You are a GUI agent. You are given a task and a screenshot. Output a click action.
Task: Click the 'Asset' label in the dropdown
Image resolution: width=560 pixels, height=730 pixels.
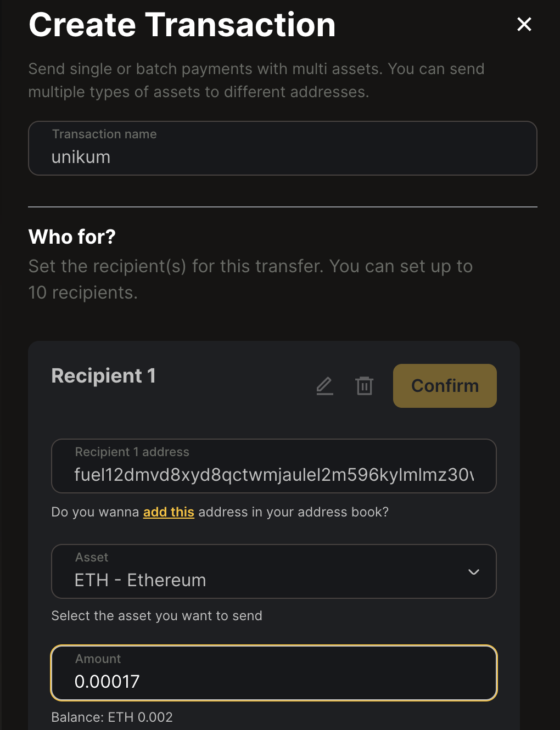coord(92,557)
